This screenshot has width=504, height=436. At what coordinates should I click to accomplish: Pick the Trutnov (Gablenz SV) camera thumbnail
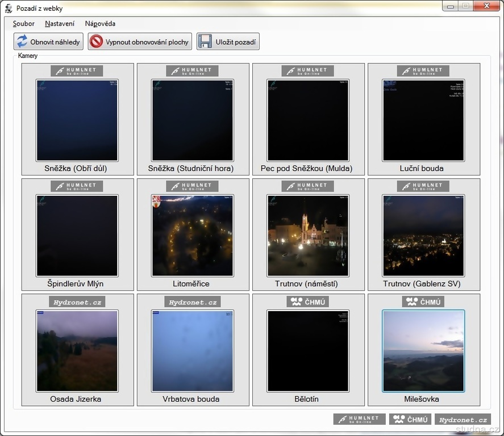(x=423, y=236)
